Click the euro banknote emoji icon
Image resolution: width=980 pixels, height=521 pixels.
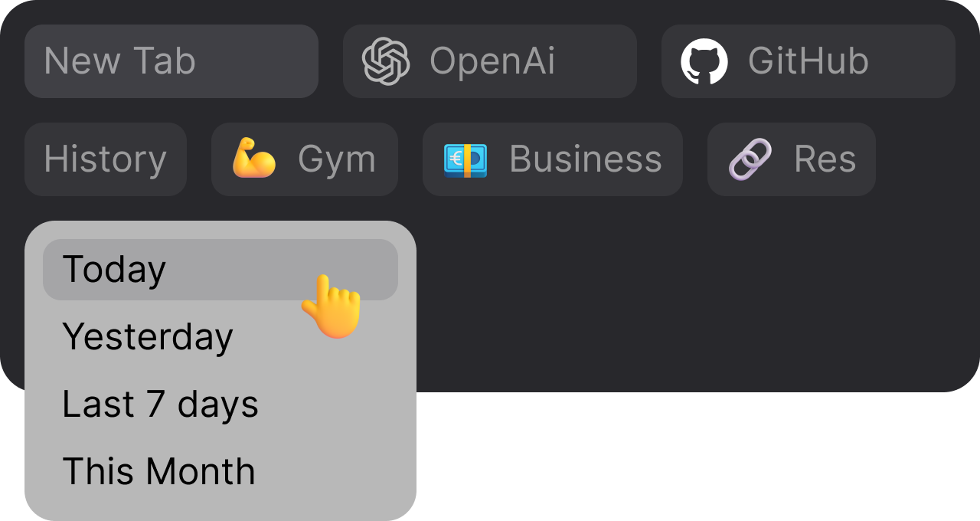click(465, 159)
